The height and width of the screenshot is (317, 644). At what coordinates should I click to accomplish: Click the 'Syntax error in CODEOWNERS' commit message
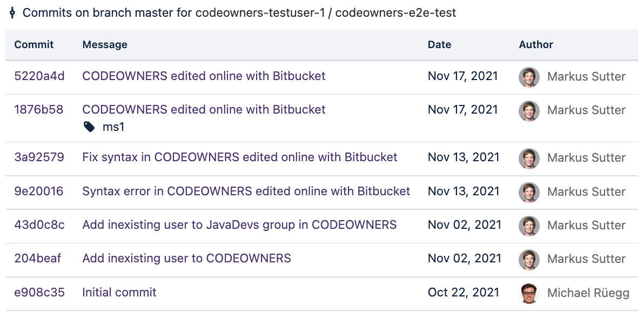click(x=245, y=191)
